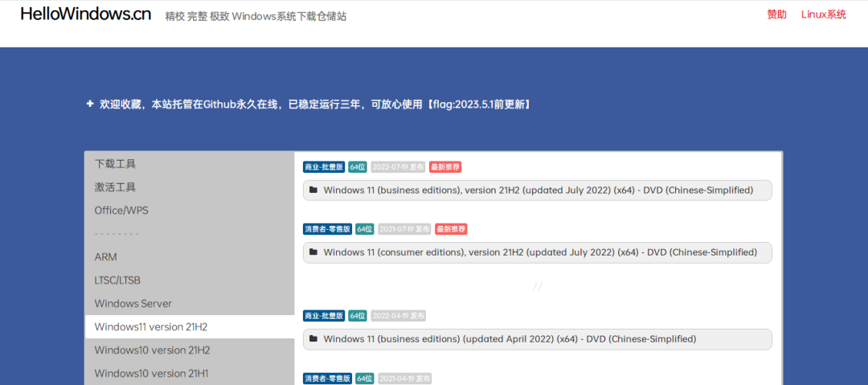Click the plus icon before 欢迎收藏 announcement
868x385 pixels.
(x=90, y=104)
